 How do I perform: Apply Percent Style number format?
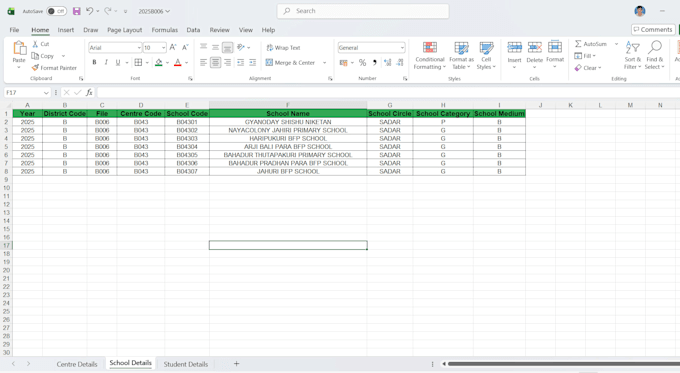(x=363, y=62)
